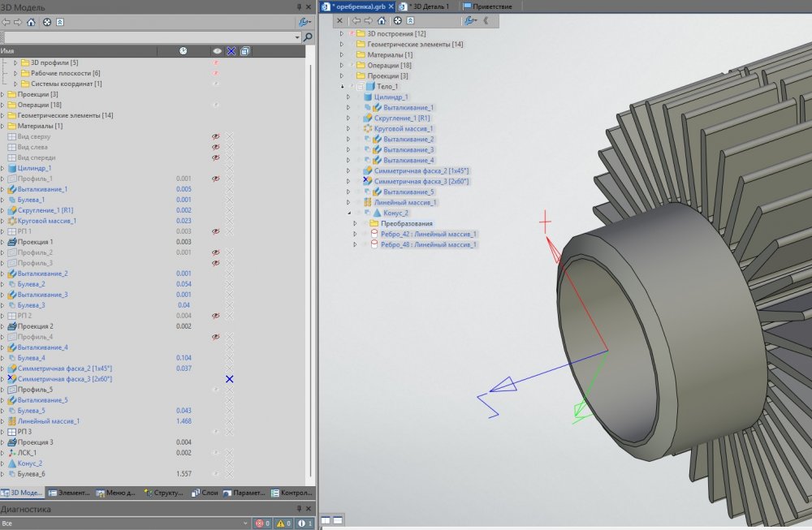812x530 pixels.
Task: Switch to the оребренка).grb document tab
Action: pyautogui.click(x=357, y=6)
